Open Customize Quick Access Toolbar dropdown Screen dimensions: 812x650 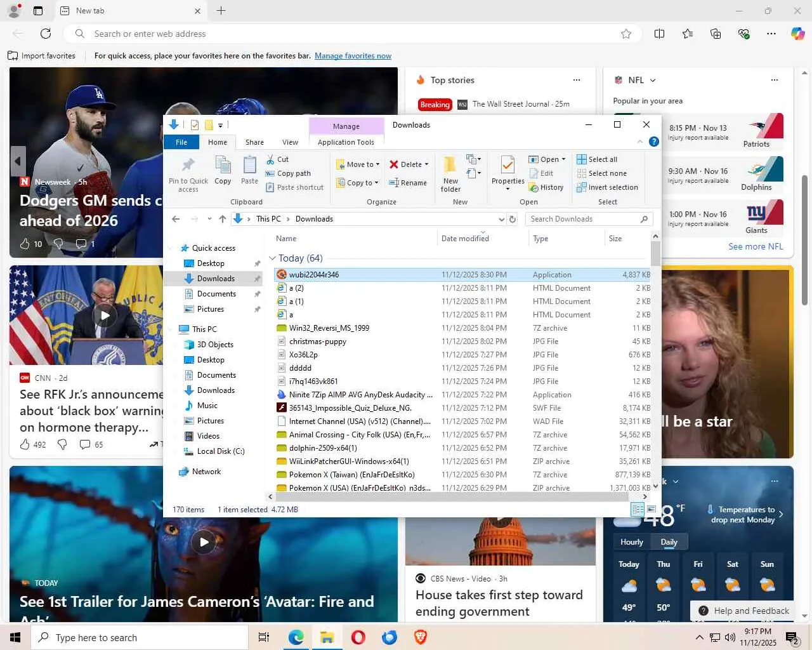(220, 125)
